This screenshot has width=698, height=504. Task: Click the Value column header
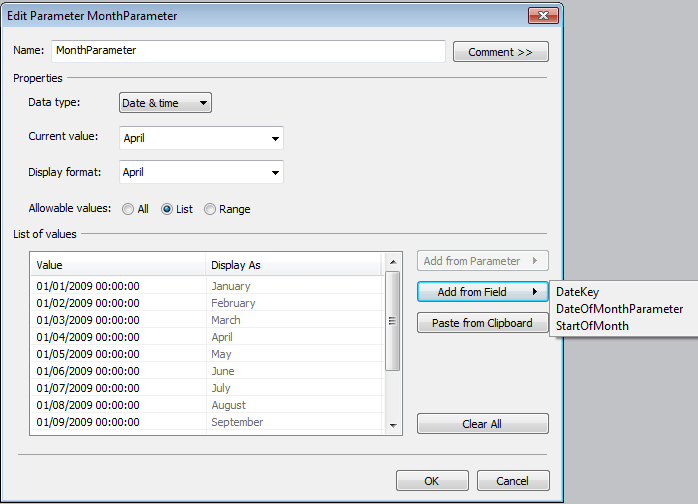click(x=118, y=265)
